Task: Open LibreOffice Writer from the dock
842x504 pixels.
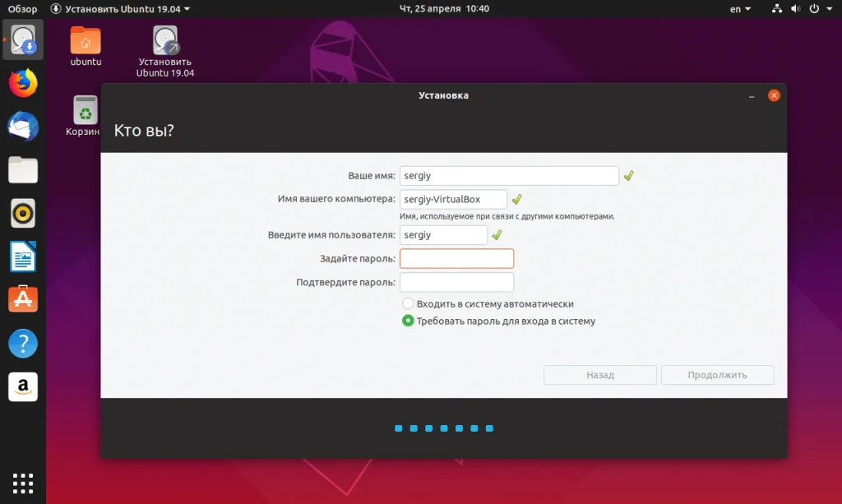Action: (x=23, y=257)
